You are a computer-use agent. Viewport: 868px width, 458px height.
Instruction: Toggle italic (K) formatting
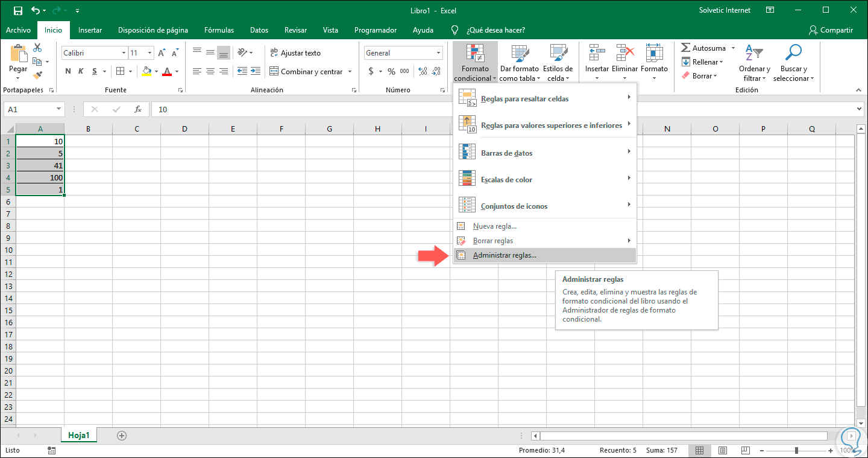[81, 71]
